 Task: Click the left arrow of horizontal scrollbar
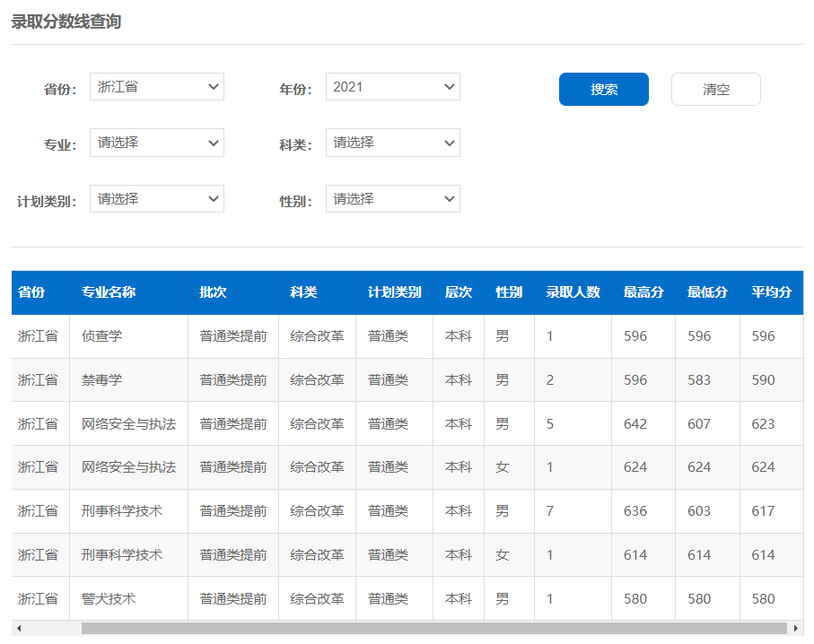tap(19, 629)
